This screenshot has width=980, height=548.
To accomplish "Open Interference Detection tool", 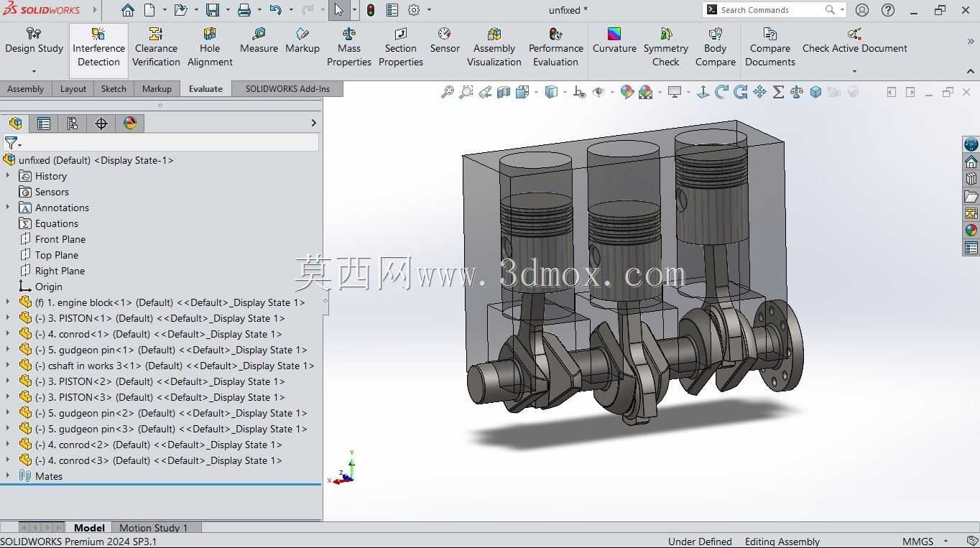I will [x=98, y=47].
